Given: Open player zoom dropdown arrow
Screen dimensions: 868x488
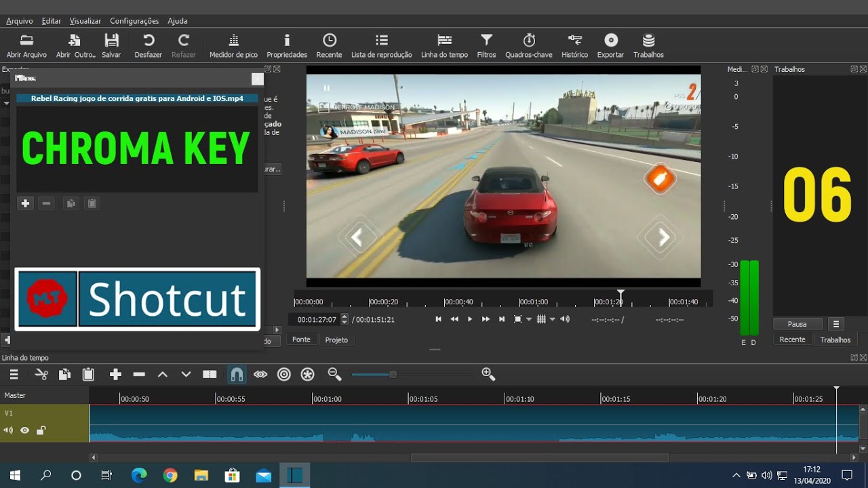Looking at the screenshot, I should pos(529,319).
